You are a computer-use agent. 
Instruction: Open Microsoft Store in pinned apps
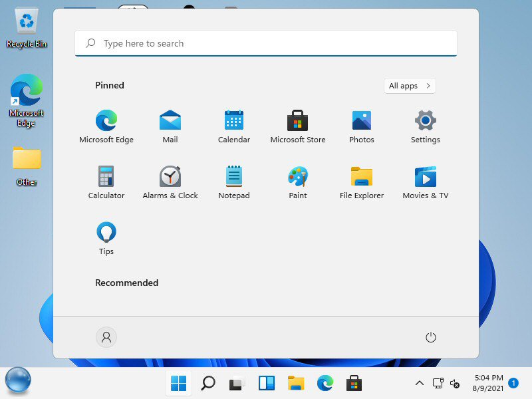pyautogui.click(x=297, y=126)
